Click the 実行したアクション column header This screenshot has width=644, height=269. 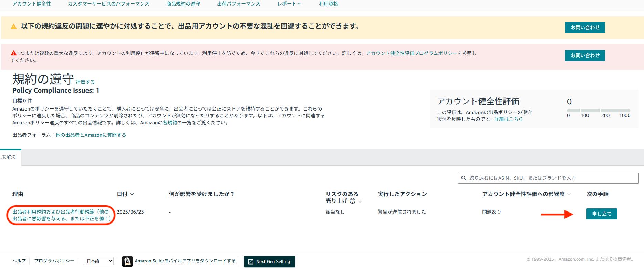pyautogui.click(x=402, y=194)
